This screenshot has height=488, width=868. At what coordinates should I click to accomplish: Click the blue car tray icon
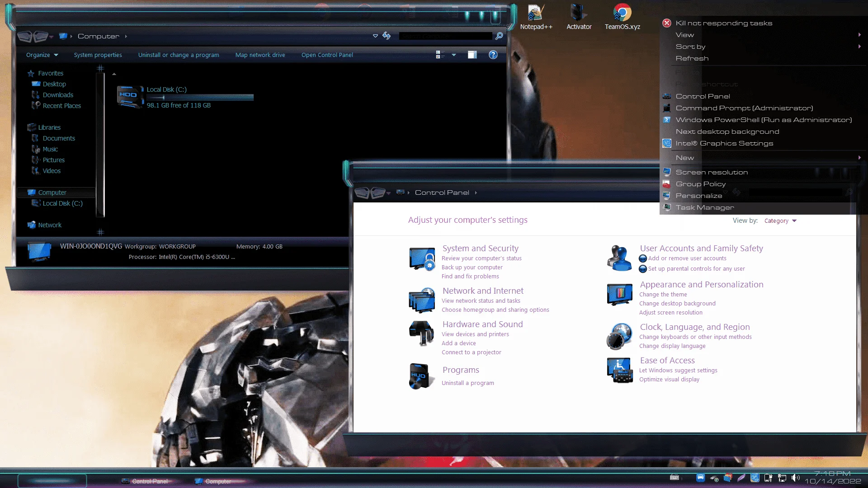tap(701, 478)
